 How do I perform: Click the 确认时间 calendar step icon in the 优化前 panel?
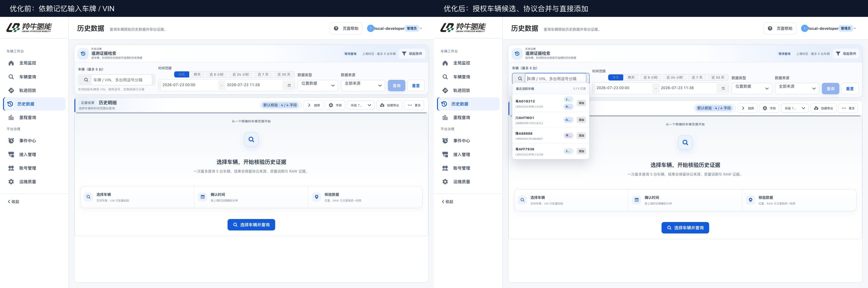click(203, 197)
